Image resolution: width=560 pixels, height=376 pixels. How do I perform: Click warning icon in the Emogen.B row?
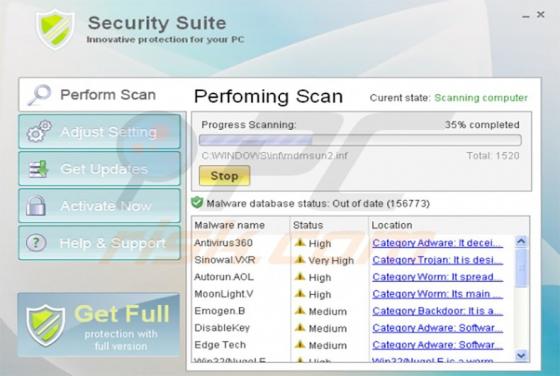[x=300, y=311]
